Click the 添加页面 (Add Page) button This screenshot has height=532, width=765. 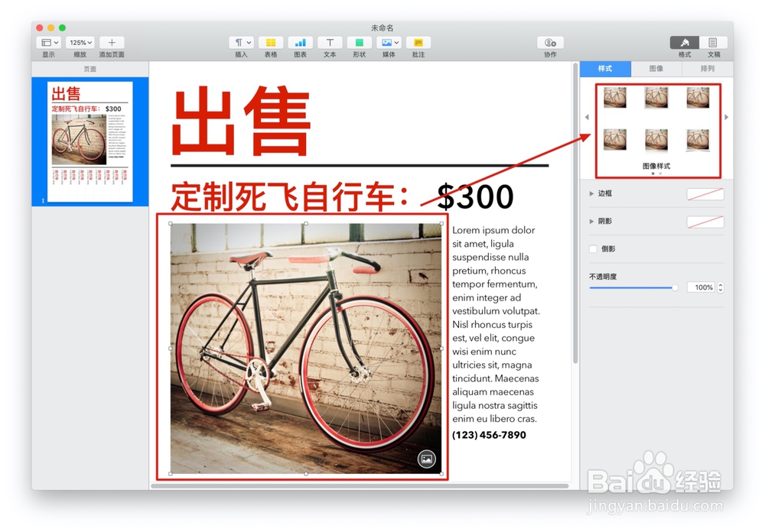(x=112, y=42)
